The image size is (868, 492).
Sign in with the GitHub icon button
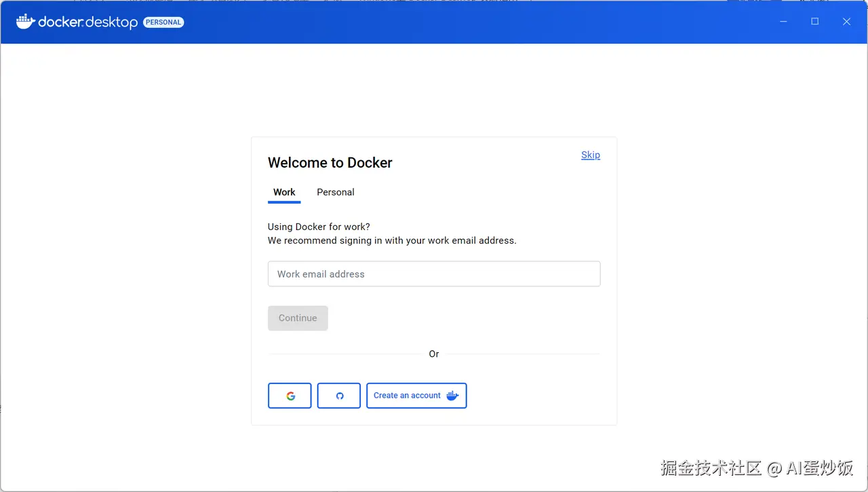point(339,396)
